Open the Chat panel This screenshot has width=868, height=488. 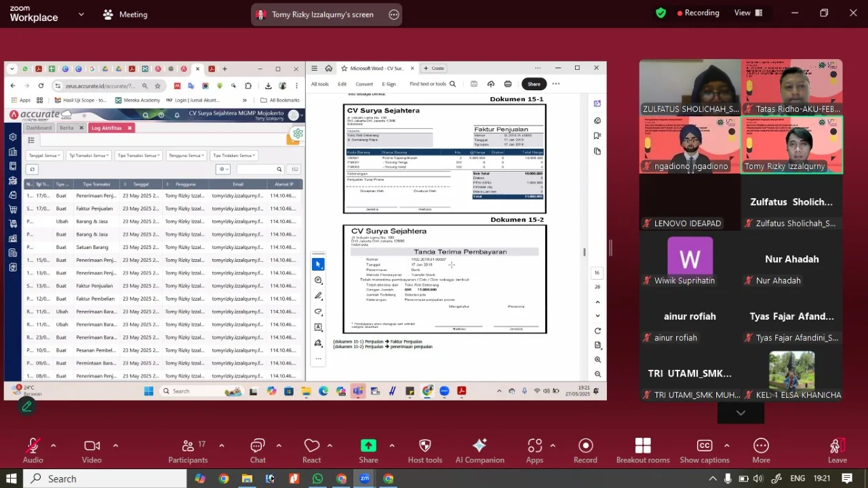pyautogui.click(x=258, y=450)
